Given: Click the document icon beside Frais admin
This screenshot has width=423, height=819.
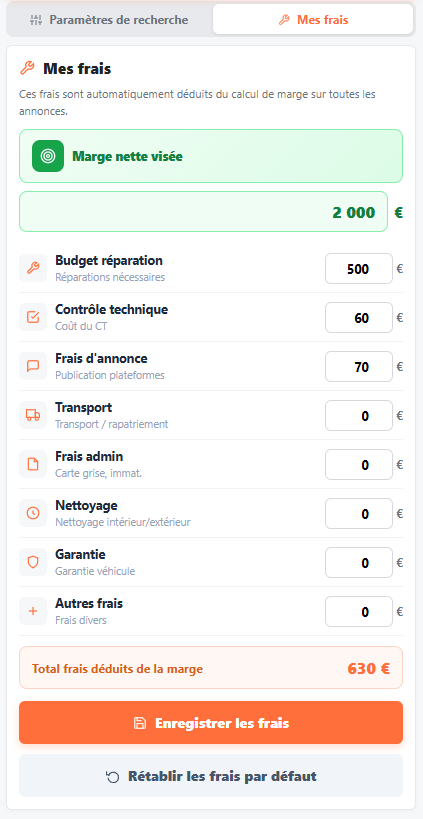Looking at the screenshot, I should point(33,464).
